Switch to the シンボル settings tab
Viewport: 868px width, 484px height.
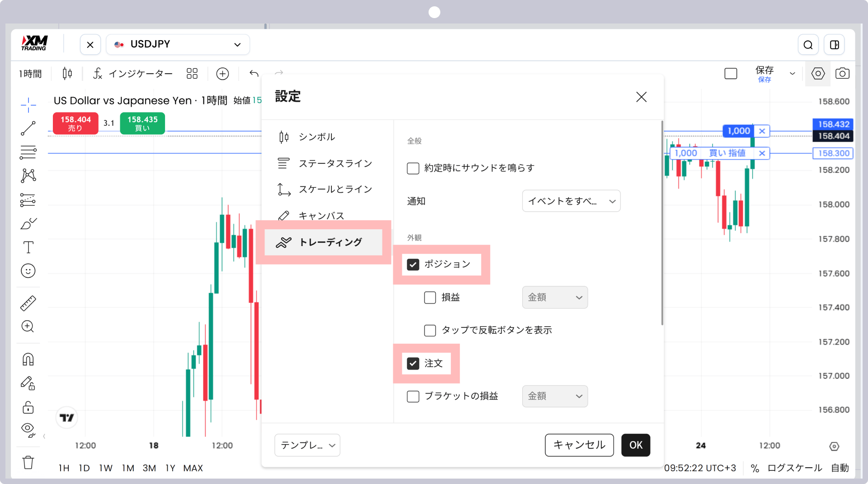(307, 137)
